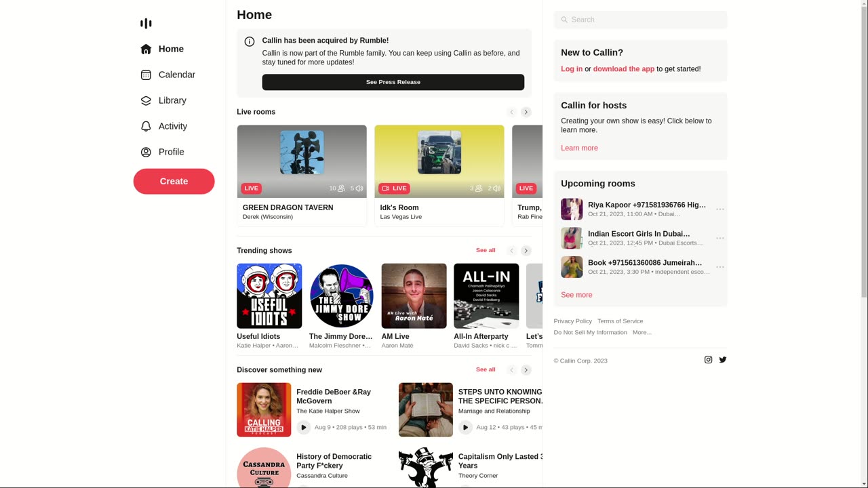
Task: Click the red Create button
Action: coord(174,181)
